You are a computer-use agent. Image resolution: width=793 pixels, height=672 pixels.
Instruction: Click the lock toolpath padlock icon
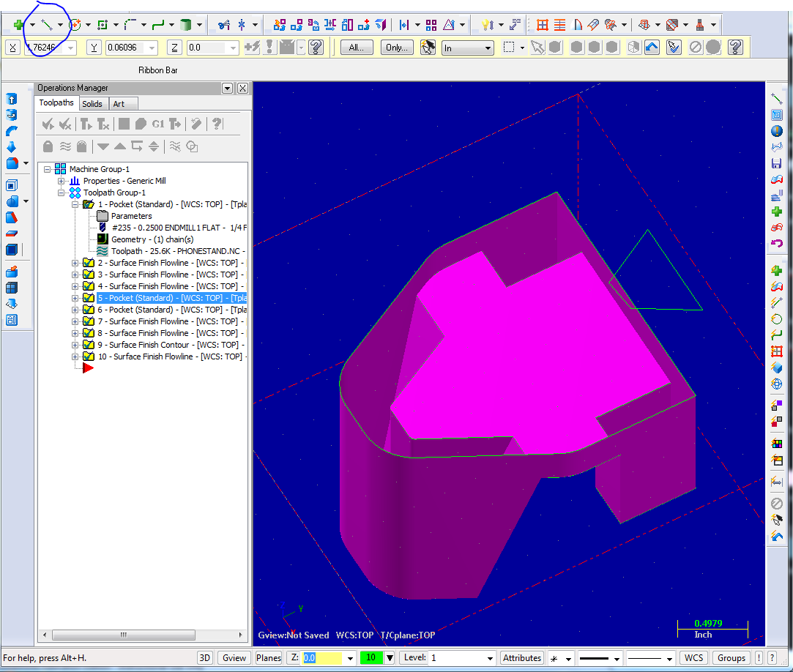tap(48, 146)
